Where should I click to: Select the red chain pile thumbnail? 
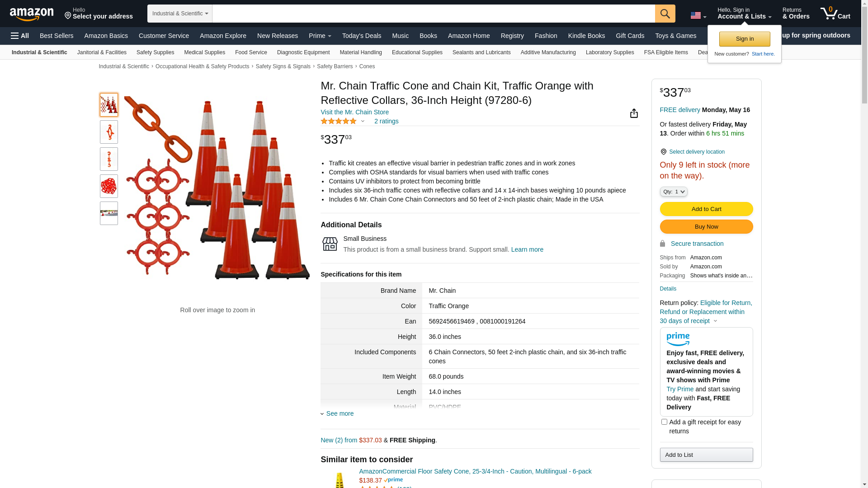[x=109, y=186]
